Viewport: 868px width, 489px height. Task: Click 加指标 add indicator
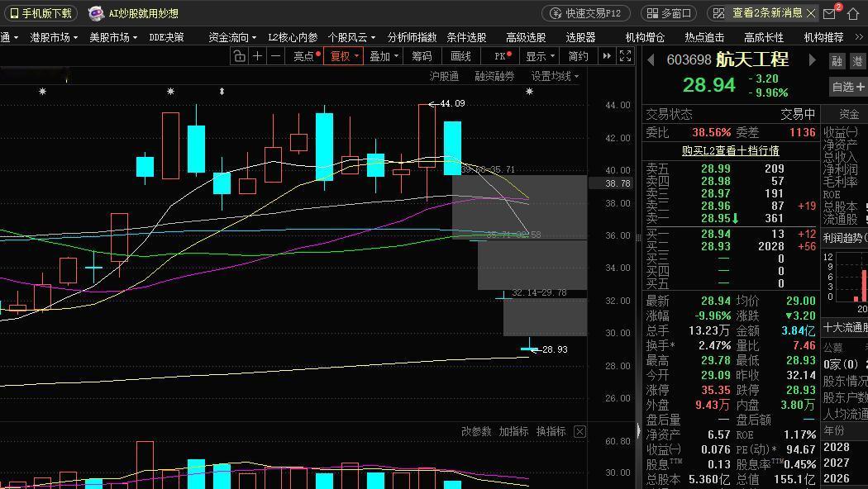click(513, 431)
